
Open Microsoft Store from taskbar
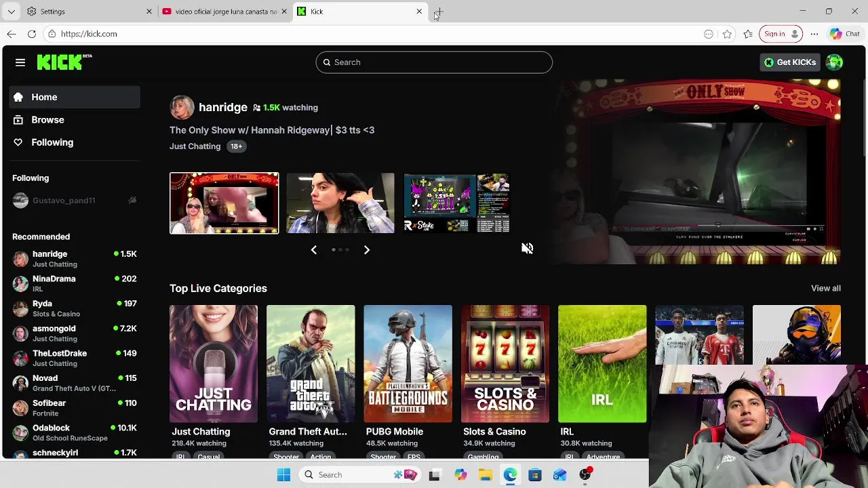(x=535, y=475)
